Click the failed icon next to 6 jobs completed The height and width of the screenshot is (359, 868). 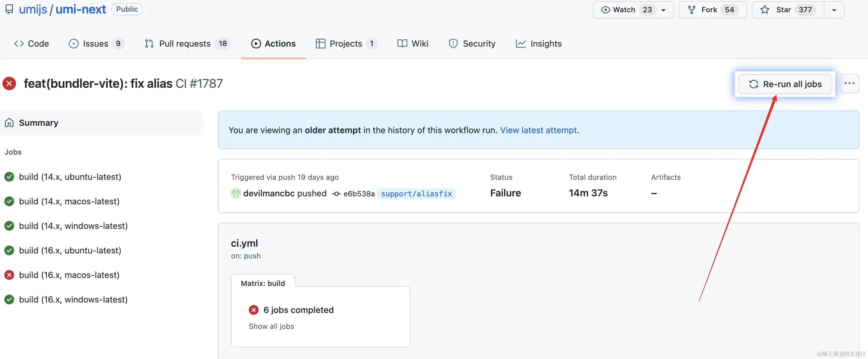pos(254,310)
